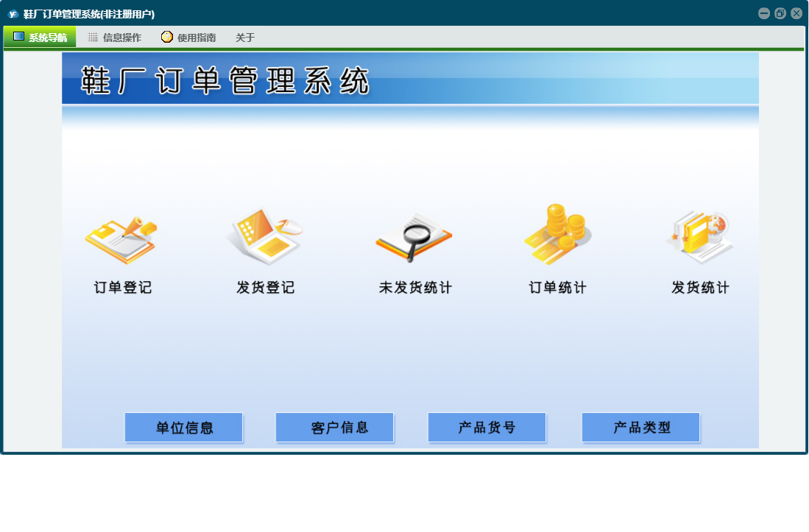Close the 鞋厂订单管理系统 window
Image resolution: width=809 pixels, height=532 pixels.
[796, 13]
